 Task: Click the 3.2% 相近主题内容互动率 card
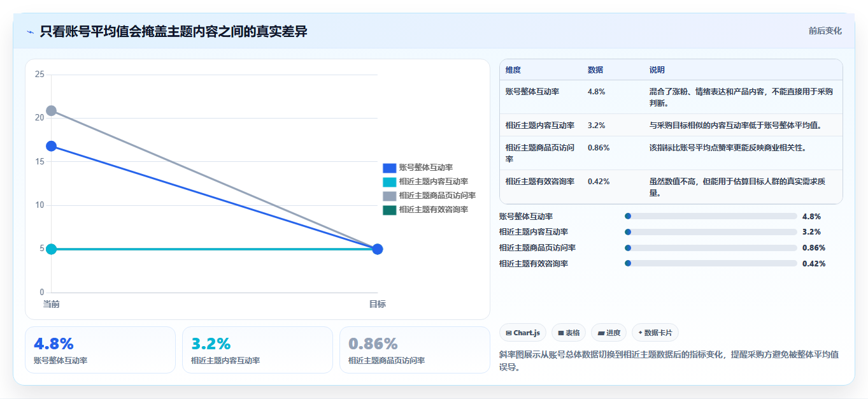pyautogui.click(x=257, y=350)
